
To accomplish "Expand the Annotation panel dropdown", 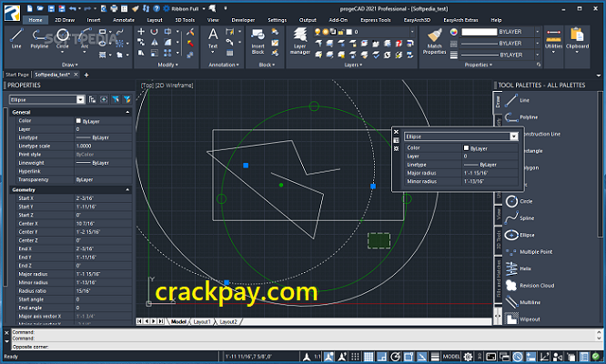I will click(224, 65).
